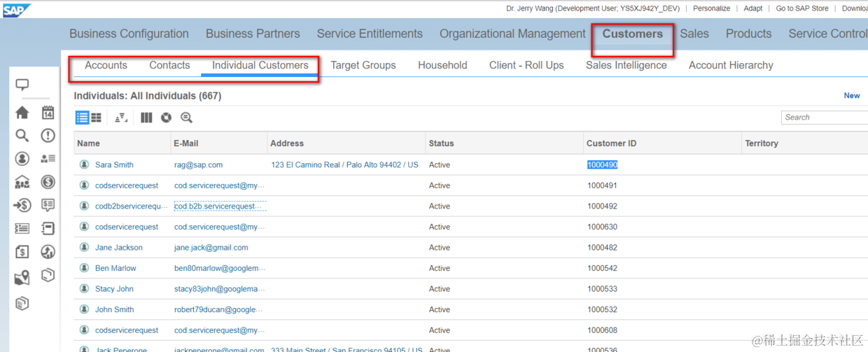This screenshot has height=352, width=868.
Task: Select the Customers work center
Action: (633, 34)
